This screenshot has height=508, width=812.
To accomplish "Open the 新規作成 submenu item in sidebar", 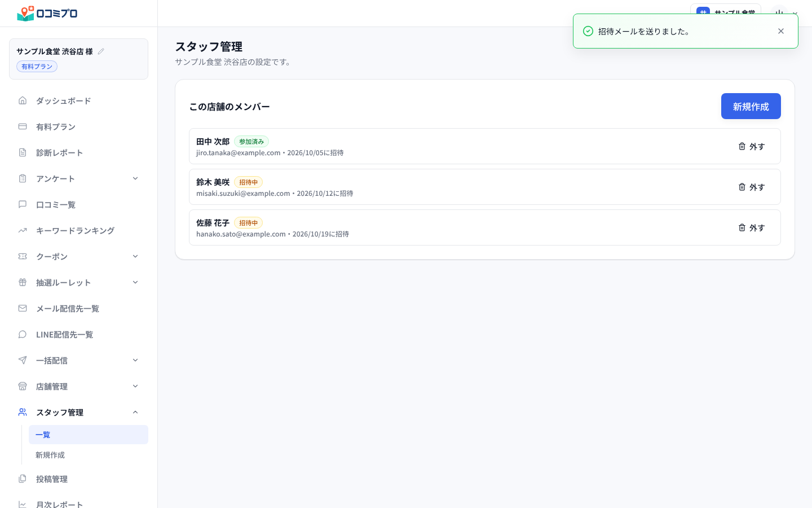I will coord(89,455).
